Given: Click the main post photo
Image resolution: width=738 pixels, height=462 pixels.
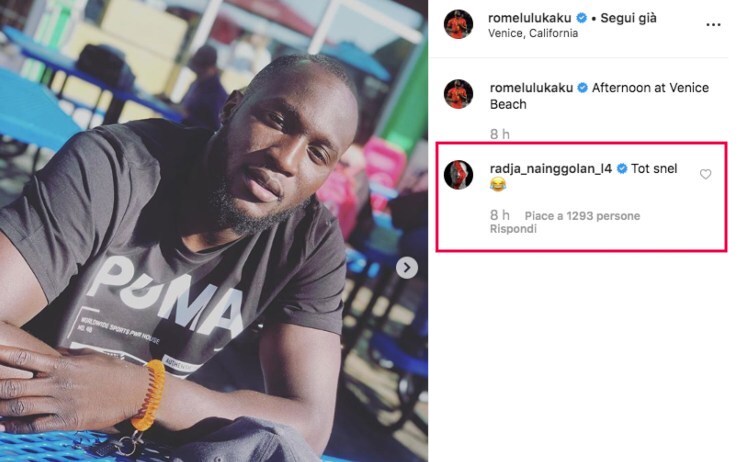Looking at the screenshot, I should point(214,231).
